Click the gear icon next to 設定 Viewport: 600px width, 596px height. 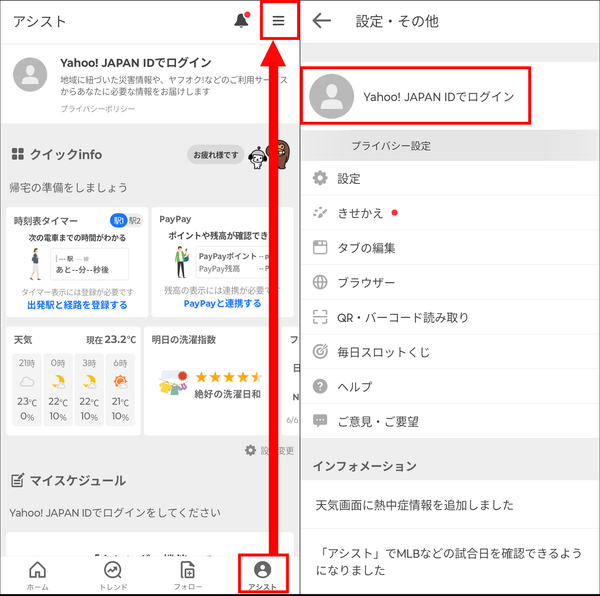tap(320, 178)
